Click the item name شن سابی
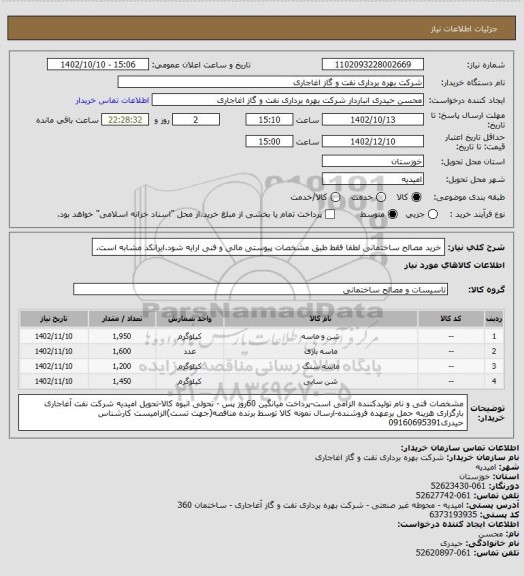 [320, 382]
